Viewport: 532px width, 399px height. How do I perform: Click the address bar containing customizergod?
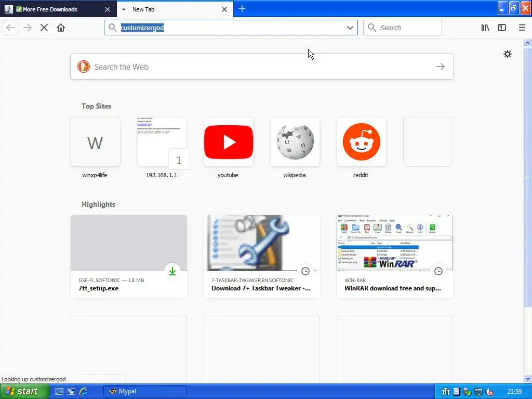[231, 28]
